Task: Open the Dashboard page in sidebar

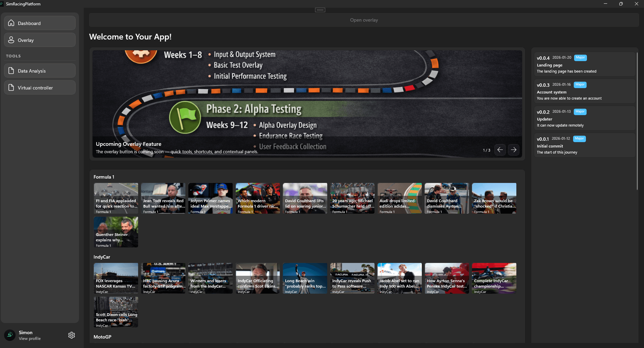Action: pyautogui.click(x=40, y=23)
